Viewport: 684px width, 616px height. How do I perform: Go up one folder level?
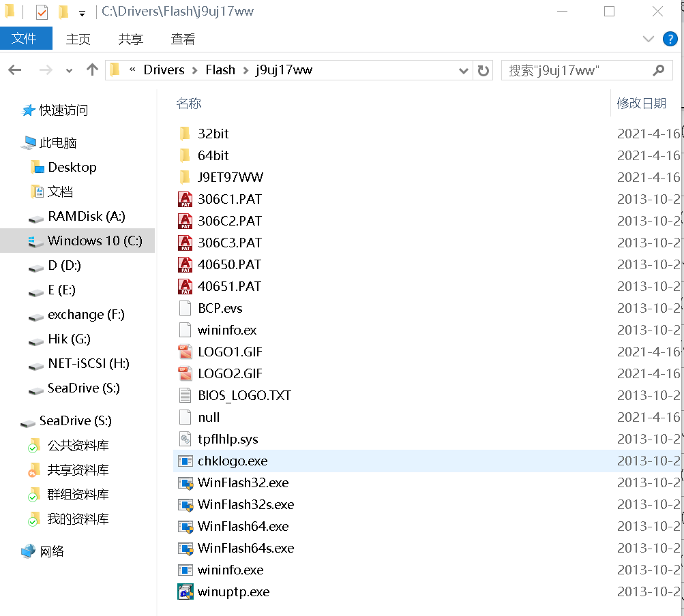[x=93, y=70]
